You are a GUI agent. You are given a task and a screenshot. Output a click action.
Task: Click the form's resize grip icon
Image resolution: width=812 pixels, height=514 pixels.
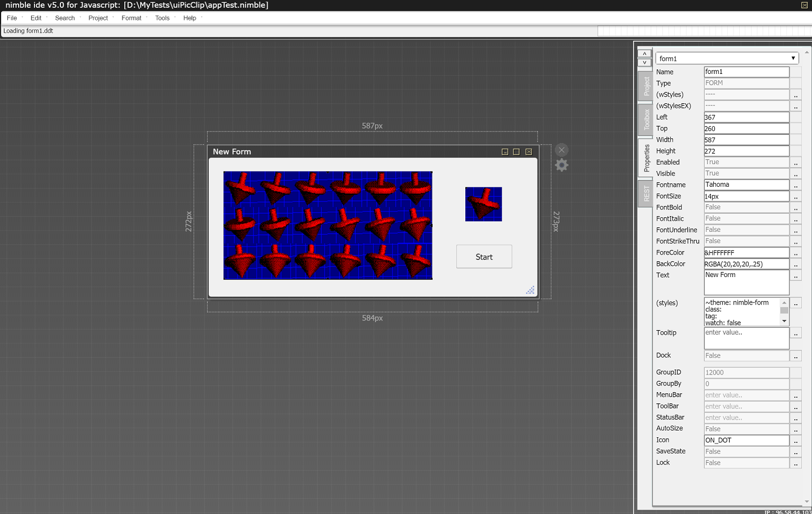530,290
